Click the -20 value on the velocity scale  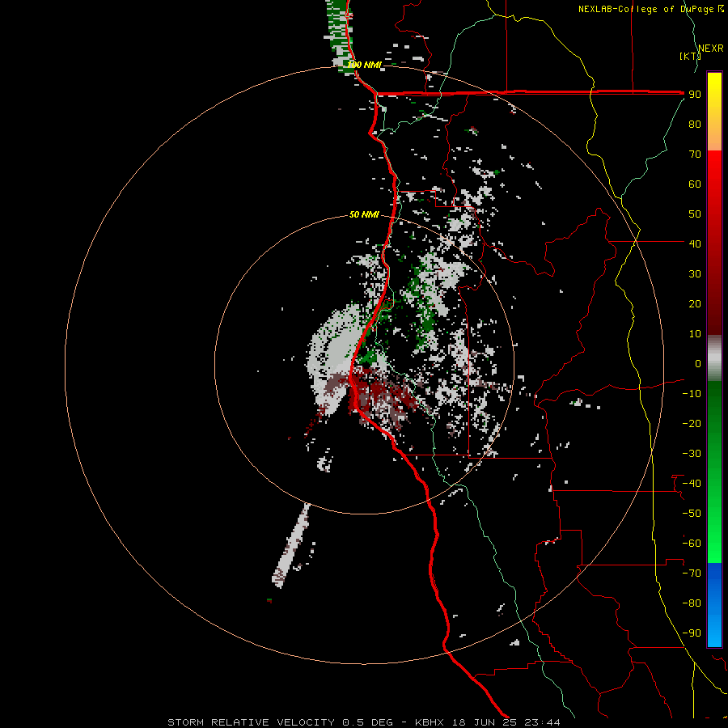[692, 423]
